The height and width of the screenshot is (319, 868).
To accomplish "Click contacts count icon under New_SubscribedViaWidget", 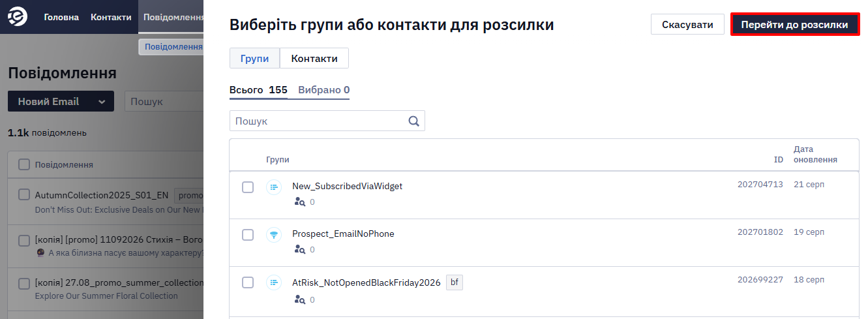I will [300, 202].
